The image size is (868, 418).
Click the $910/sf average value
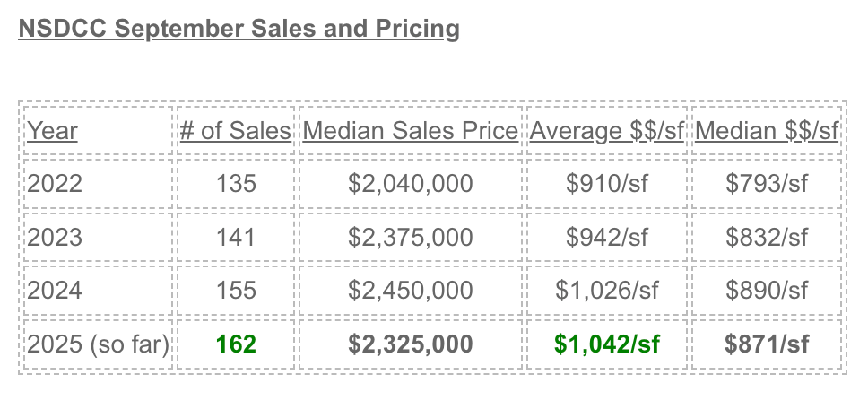(x=607, y=184)
